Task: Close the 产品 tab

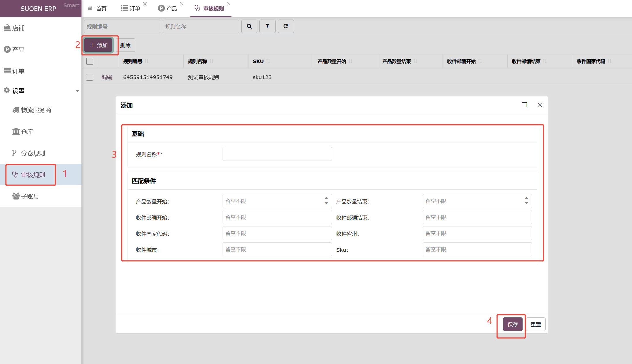Action: (182, 4)
